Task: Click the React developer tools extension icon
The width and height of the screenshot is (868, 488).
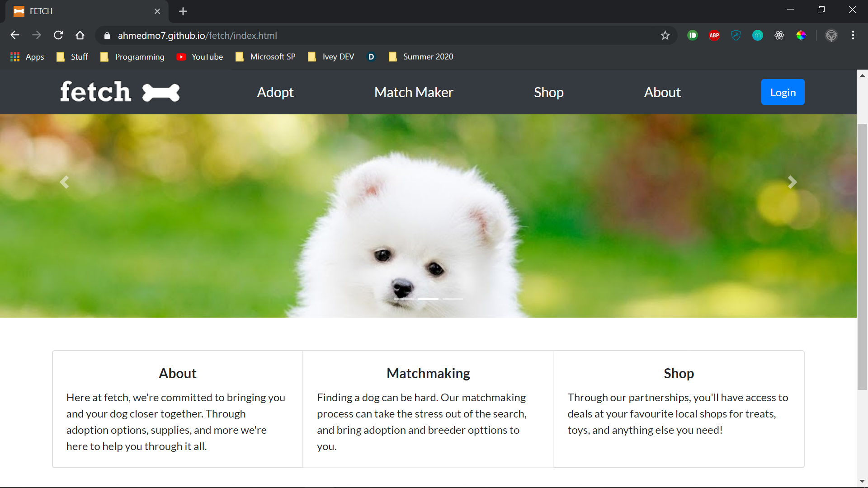Action: (779, 35)
